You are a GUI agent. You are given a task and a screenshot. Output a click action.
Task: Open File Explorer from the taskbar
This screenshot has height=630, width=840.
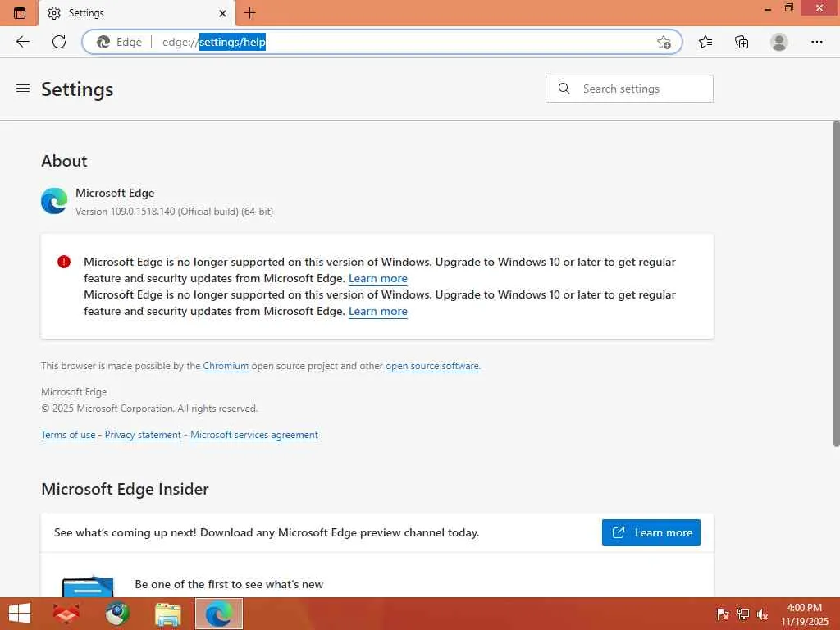pos(167,614)
